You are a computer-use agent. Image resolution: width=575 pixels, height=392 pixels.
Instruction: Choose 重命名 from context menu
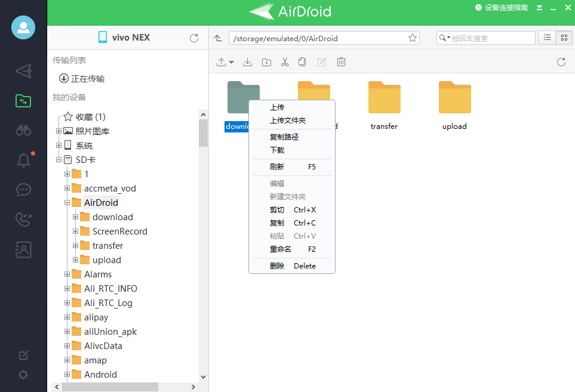click(x=281, y=249)
